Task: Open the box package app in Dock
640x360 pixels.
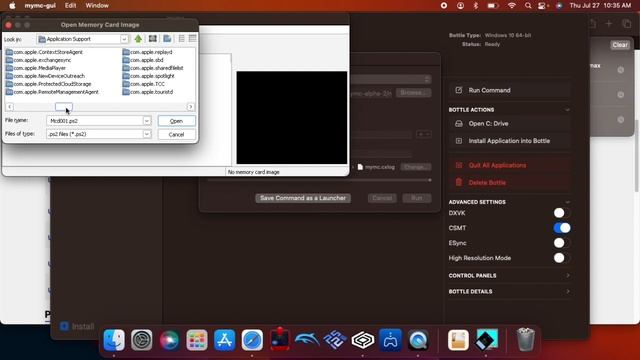Action: (458, 340)
